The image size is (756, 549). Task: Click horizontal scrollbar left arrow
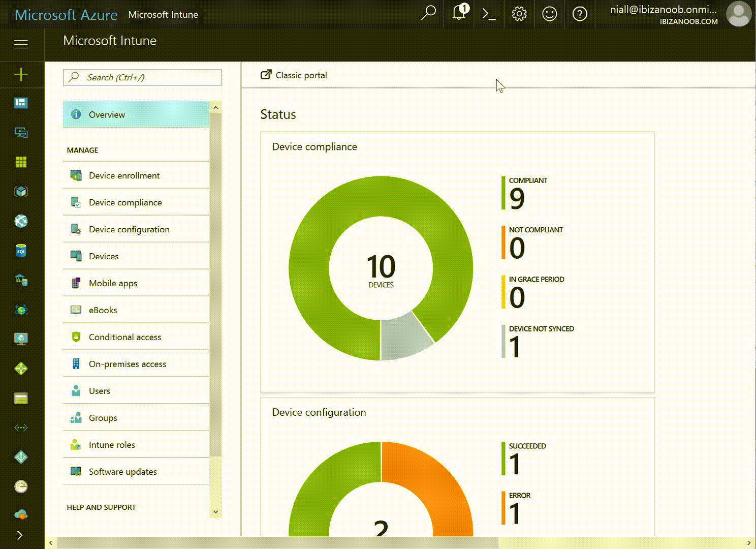point(51,543)
